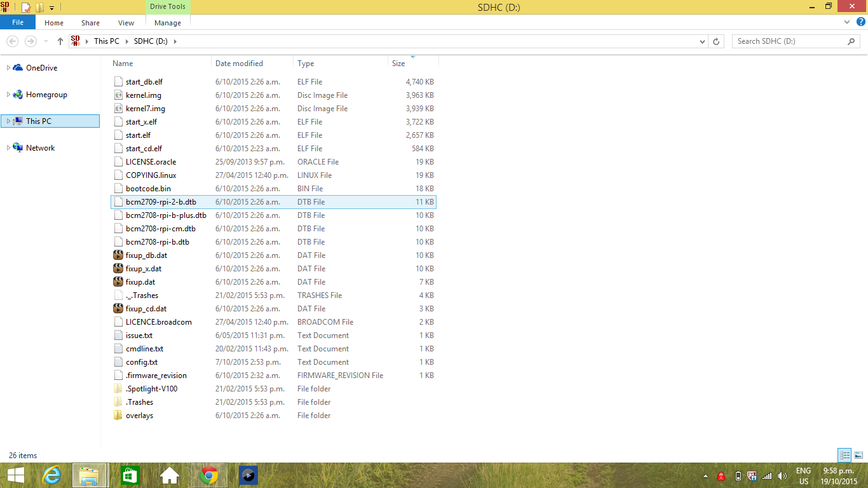The height and width of the screenshot is (488, 868).
Task: Click SDHC (D:) in the address bar
Action: 151,41
